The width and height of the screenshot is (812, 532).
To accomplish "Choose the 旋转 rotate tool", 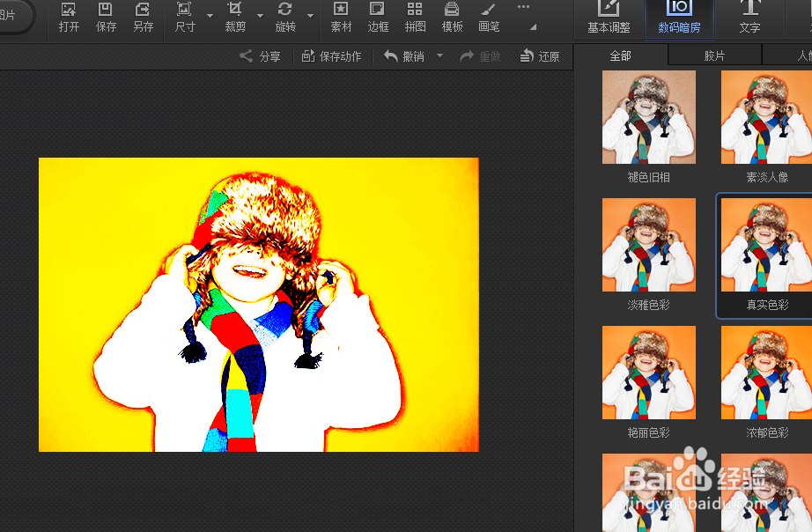I will click(x=284, y=17).
